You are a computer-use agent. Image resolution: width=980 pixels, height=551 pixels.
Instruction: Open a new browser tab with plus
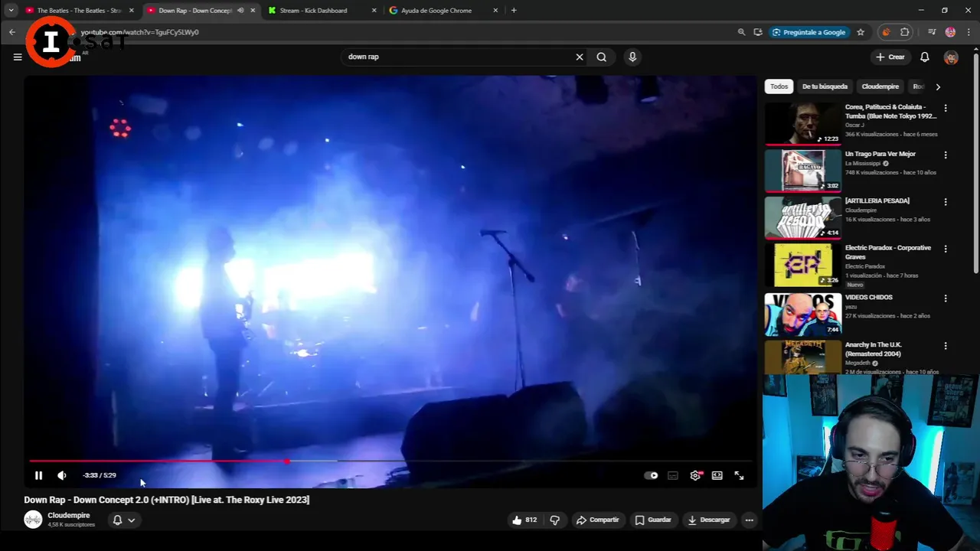514,11
